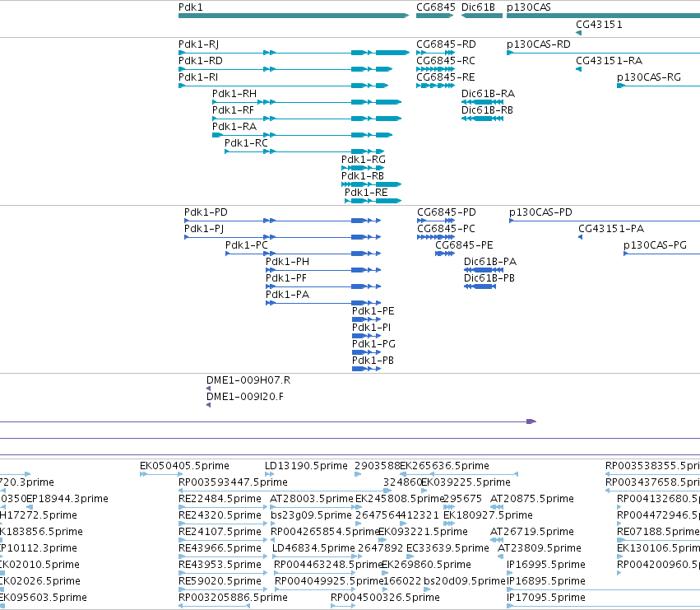Select EST RP003593447.5prime label
The width and height of the screenshot is (700, 610).
[233, 482]
